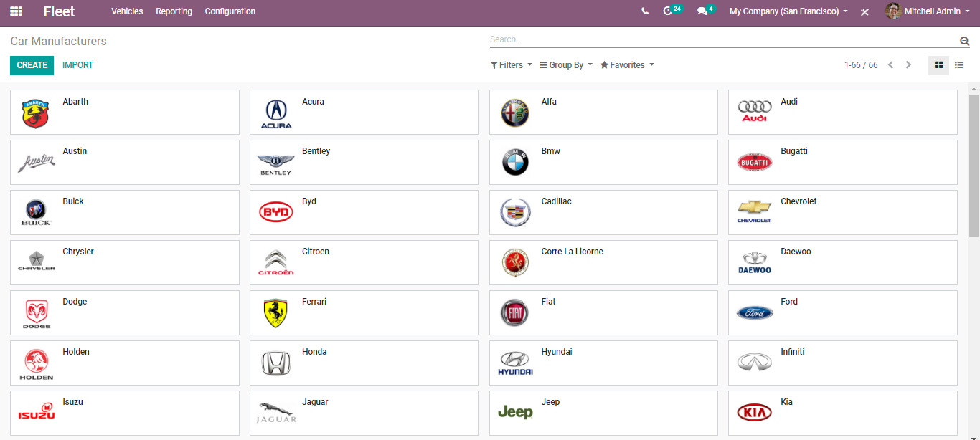
Task: Click the Audi rings logo
Action: tap(755, 111)
